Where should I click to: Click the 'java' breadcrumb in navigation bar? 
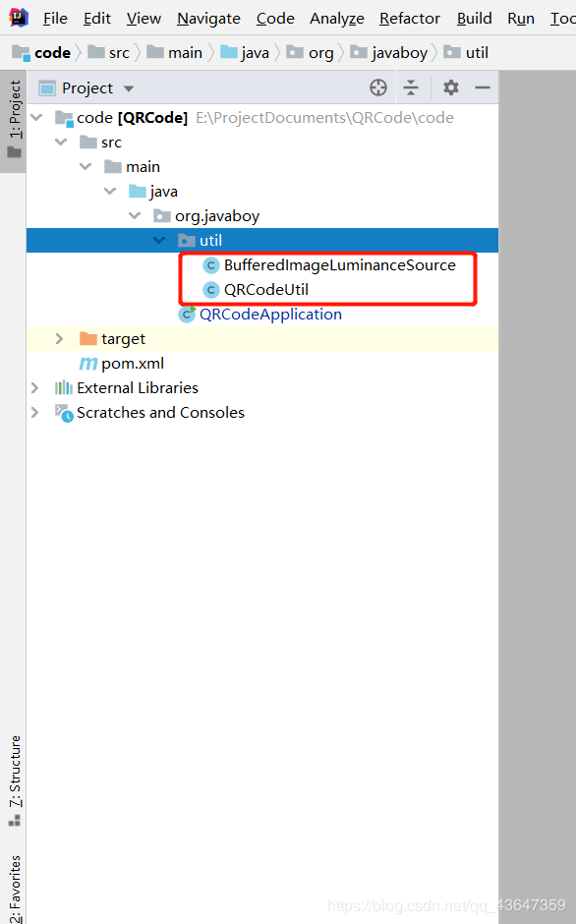coord(245,52)
